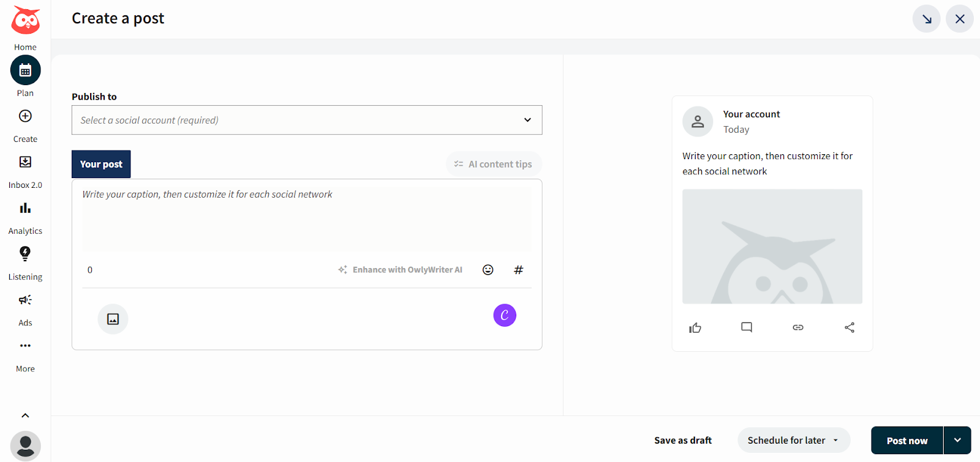Open the Ads megaphone icon
The height and width of the screenshot is (462, 980).
(x=25, y=300)
